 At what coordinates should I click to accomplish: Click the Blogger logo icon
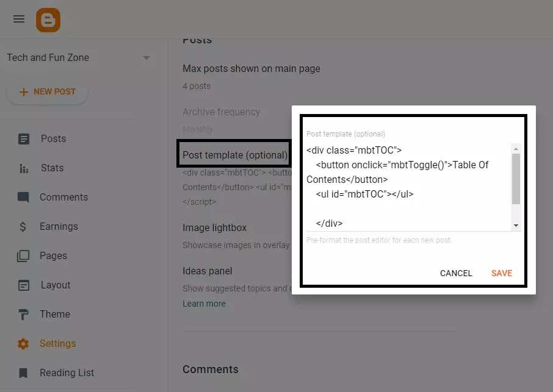click(x=48, y=20)
